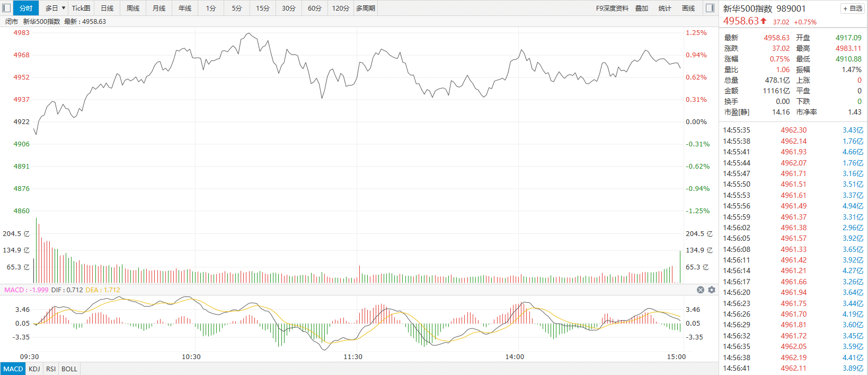Switch to 周线 weekly chart

pos(133,8)
